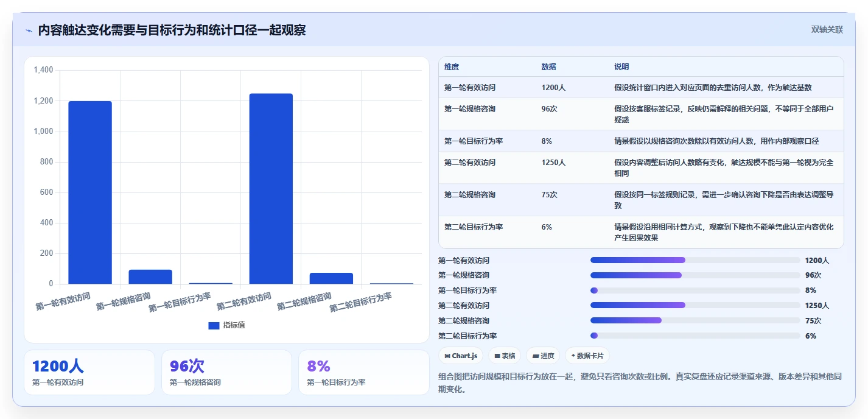This screenshot has height=419, width=868.
Task: Click the 75次 value beside its progress bar
Action: tap(813, 321)
